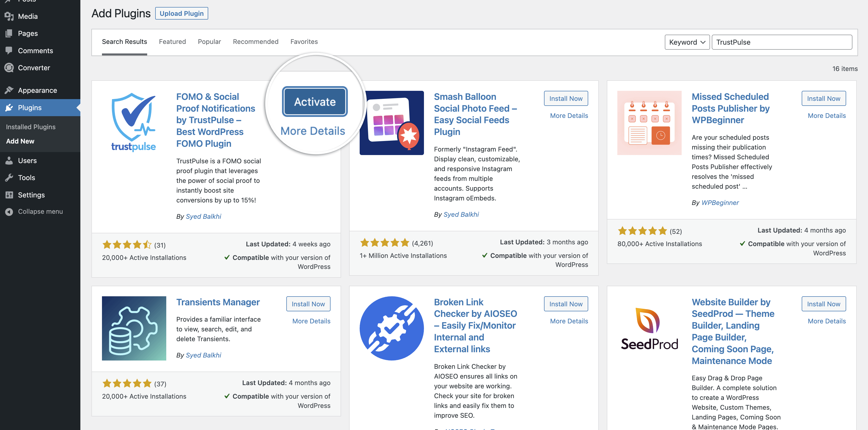
Task: Open the Comments menu label in sidebar
Action: [35, 50]
